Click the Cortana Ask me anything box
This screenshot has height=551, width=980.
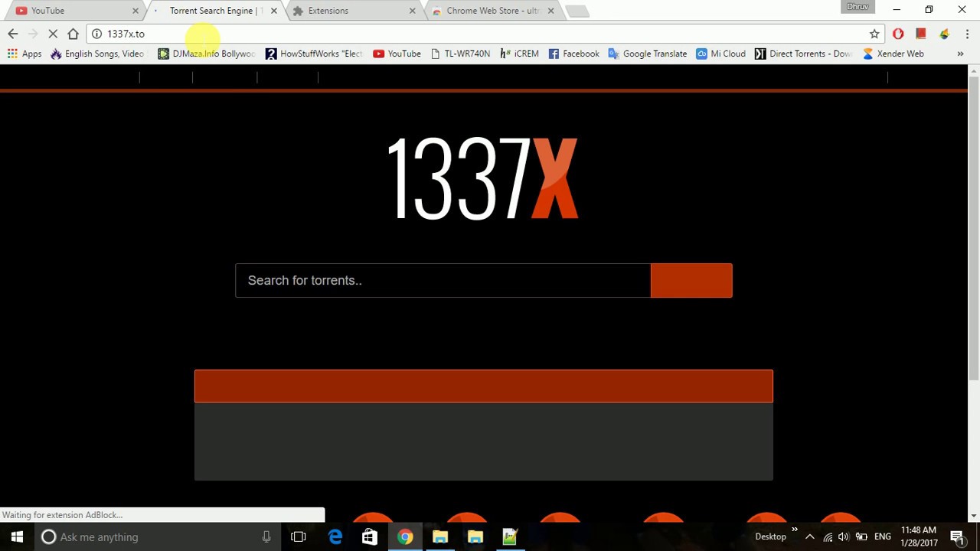point(158,536)
